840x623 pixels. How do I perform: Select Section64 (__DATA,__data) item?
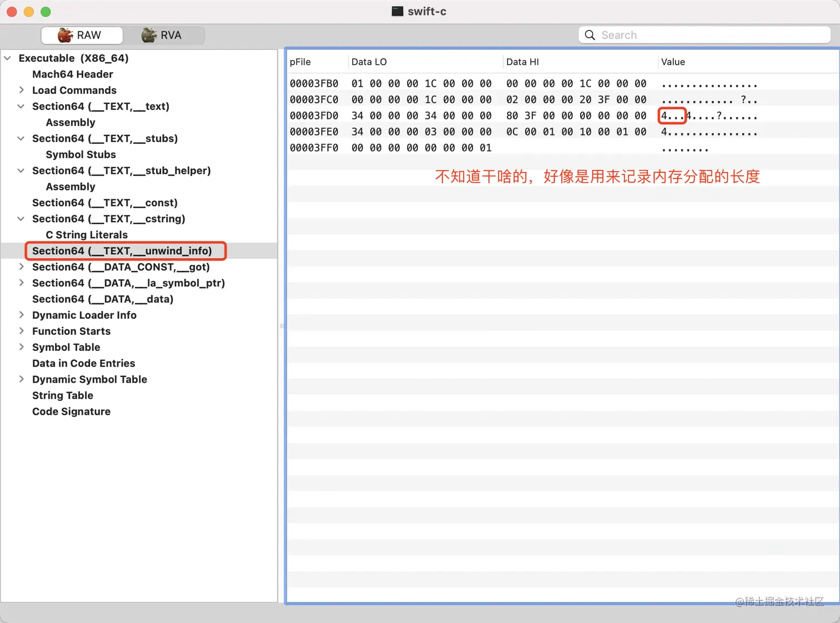coord(103,299)
